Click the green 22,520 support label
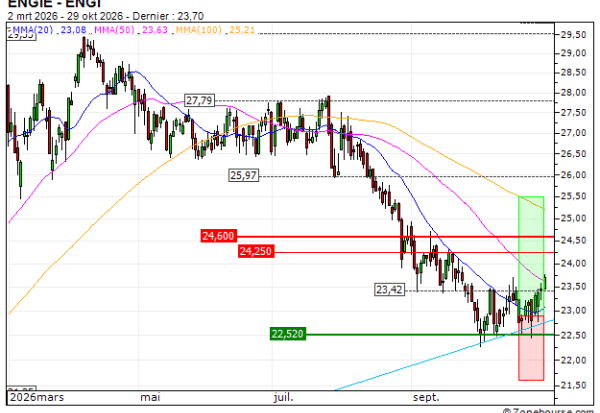Screen dimensions: 600x413 coord(288,334)
